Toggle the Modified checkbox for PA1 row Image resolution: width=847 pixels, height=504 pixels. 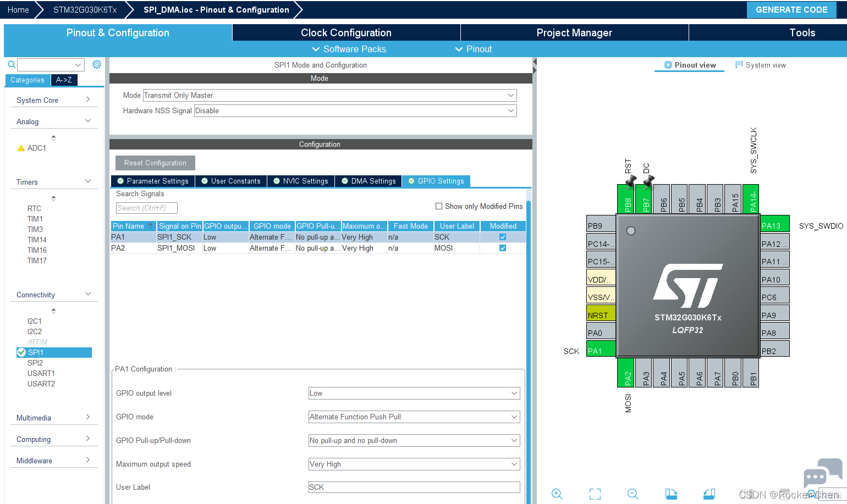pos(503,237)
